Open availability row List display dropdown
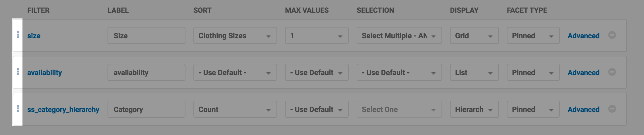This screenshot has height=135, width=644. click(474, 73)
